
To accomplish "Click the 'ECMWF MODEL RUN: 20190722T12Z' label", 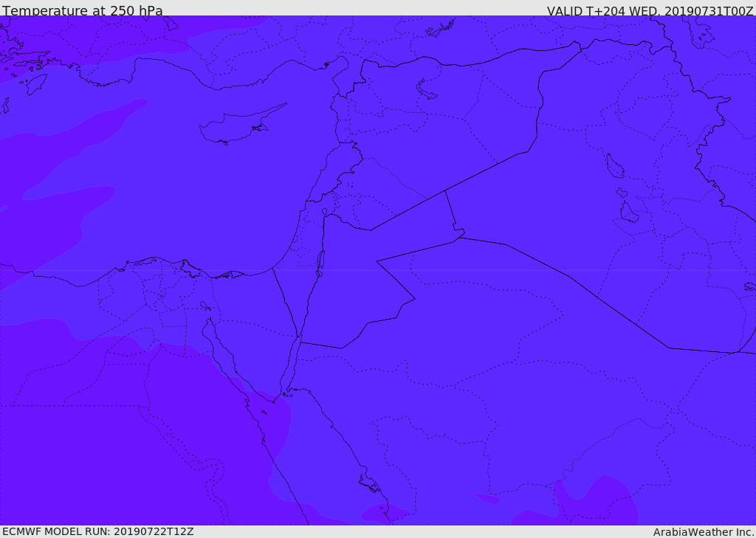I will [98, 532].
